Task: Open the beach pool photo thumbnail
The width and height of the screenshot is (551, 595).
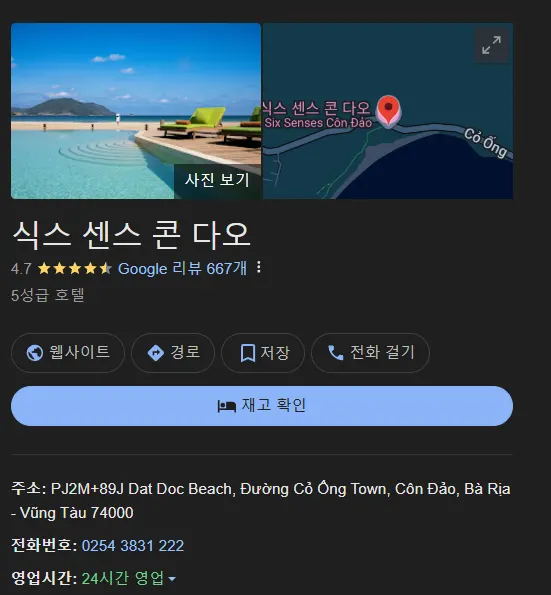Action: [x=136, y=111]
